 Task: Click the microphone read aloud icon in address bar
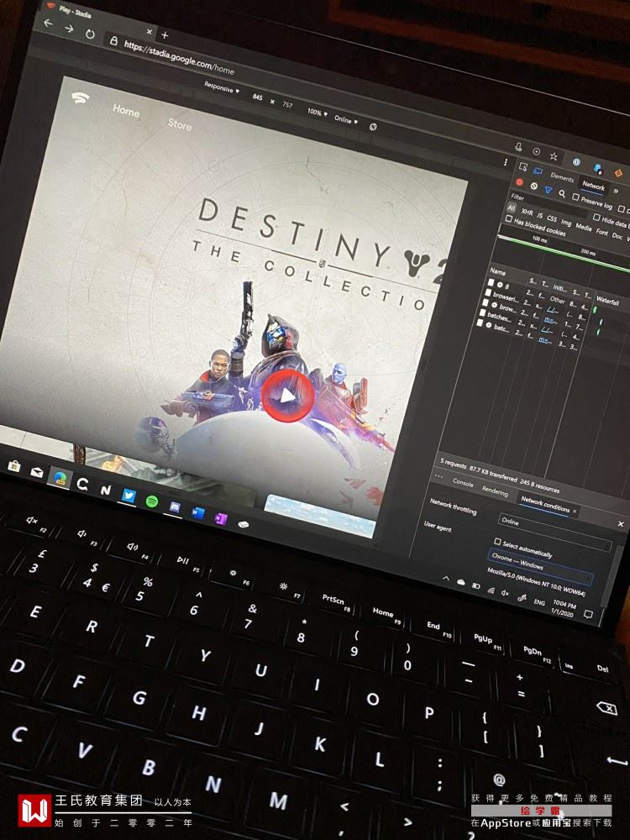518,147
